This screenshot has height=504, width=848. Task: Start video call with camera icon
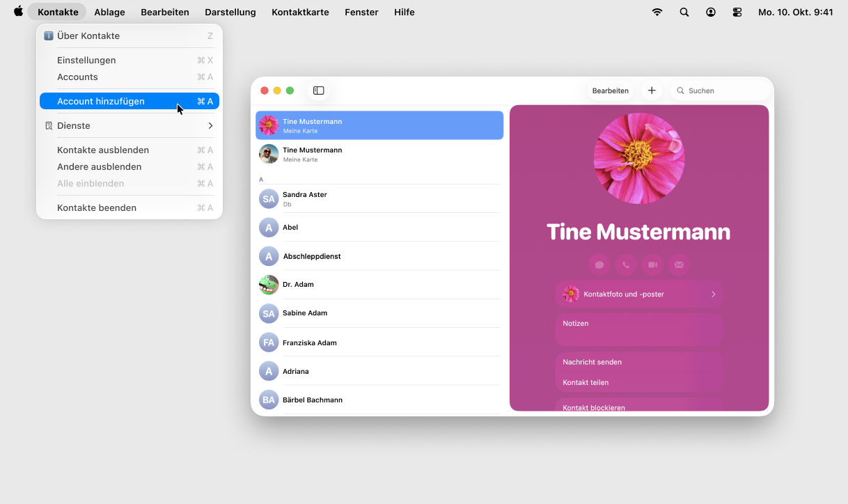tap(652, 265)
